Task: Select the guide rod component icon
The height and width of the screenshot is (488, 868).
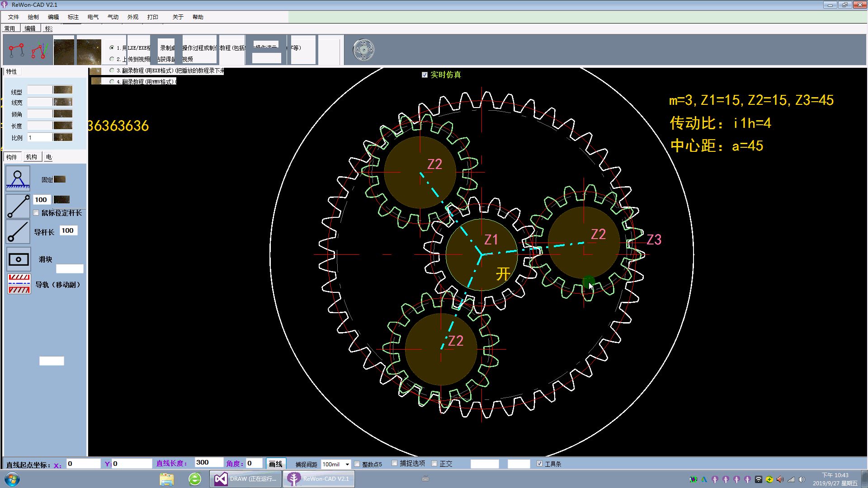Action: click(18, 232)
